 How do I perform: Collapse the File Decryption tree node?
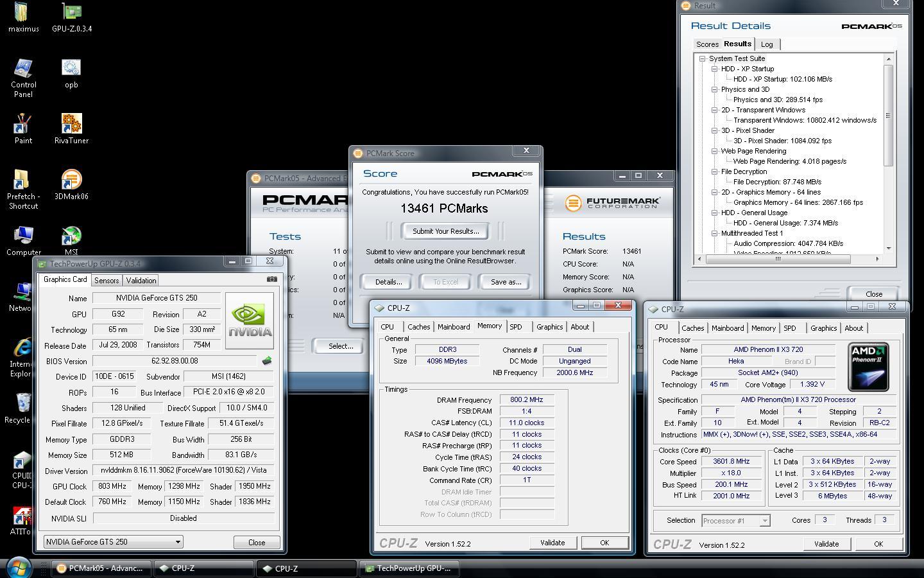(x=714, y=171)
